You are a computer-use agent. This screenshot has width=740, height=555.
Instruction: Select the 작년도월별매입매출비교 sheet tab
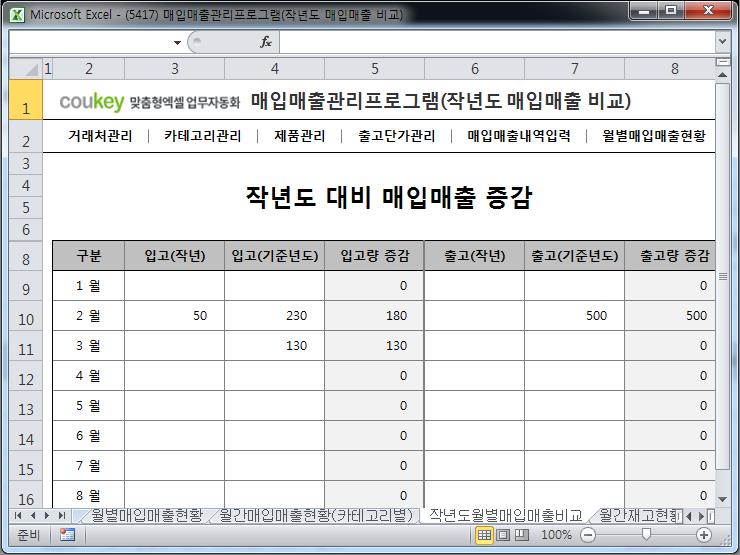[x=506, y=515]
